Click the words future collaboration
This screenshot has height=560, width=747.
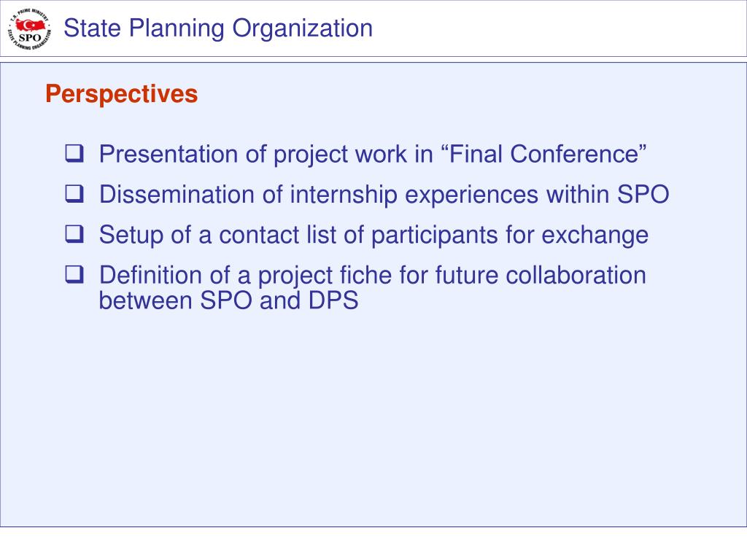coord(541,275)
